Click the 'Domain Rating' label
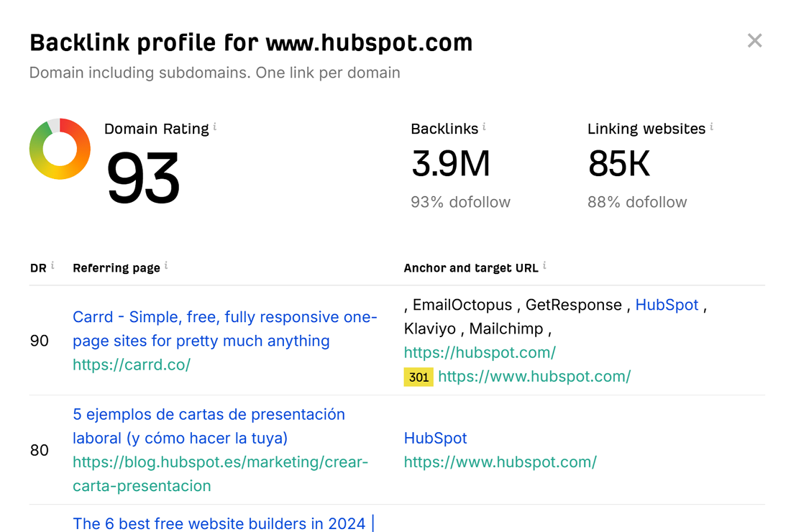The height and width of the screenshot is (532, 791). (156, 129)
